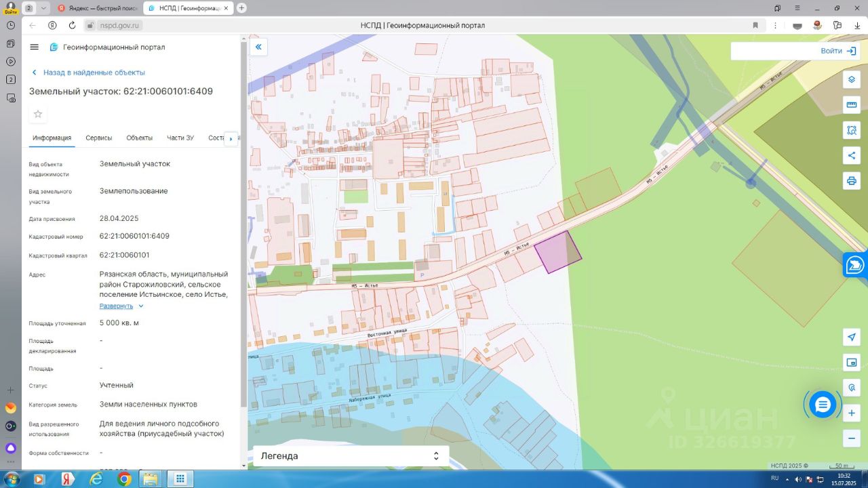Click the print map icon

click(x=851, y=181)
